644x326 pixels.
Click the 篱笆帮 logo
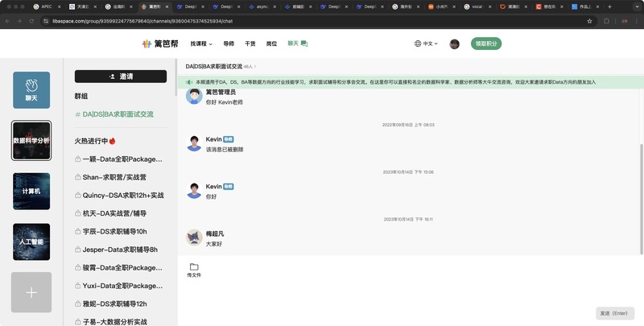point(160,43)
